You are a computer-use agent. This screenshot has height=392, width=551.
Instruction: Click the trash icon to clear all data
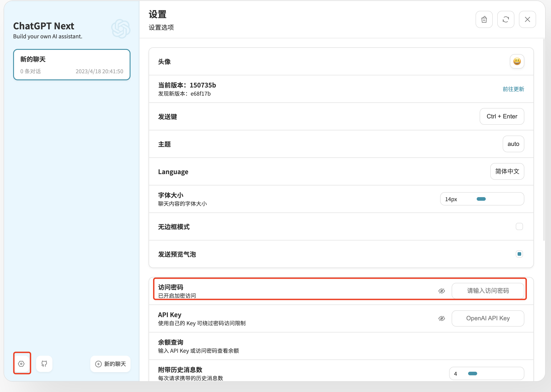pos(484,19)
